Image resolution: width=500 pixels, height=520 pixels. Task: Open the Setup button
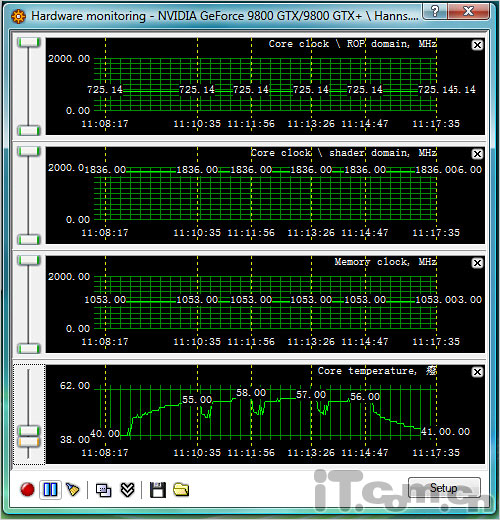444,488
